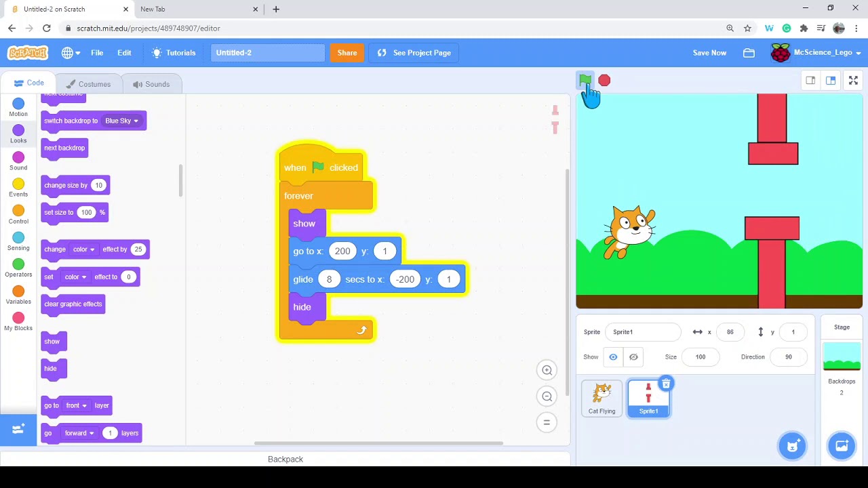
Task: Zoom out the code workspace
Action: 547,396
